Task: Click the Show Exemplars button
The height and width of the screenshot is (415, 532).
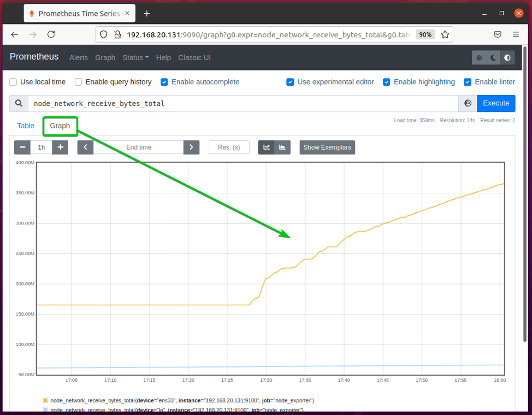Action: [x=327, y=147]
